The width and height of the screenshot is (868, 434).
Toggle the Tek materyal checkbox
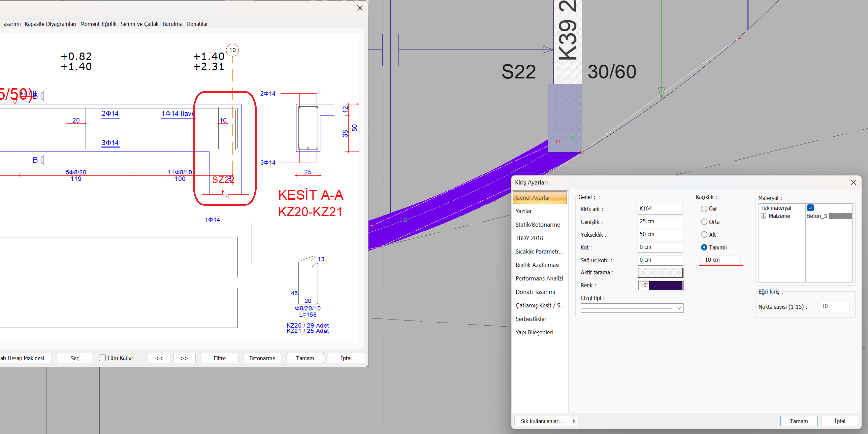pyautogui.click(x=810, y=207)
